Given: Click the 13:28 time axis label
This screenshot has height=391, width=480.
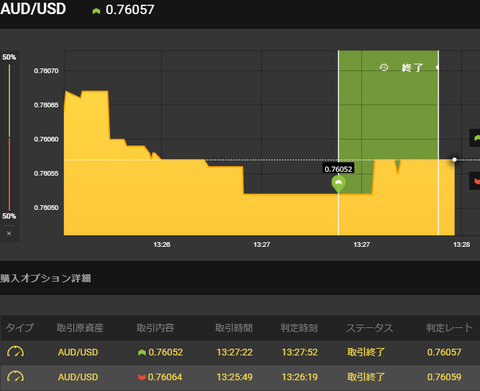Looking at the screenshot, I should tap(462, 245).
